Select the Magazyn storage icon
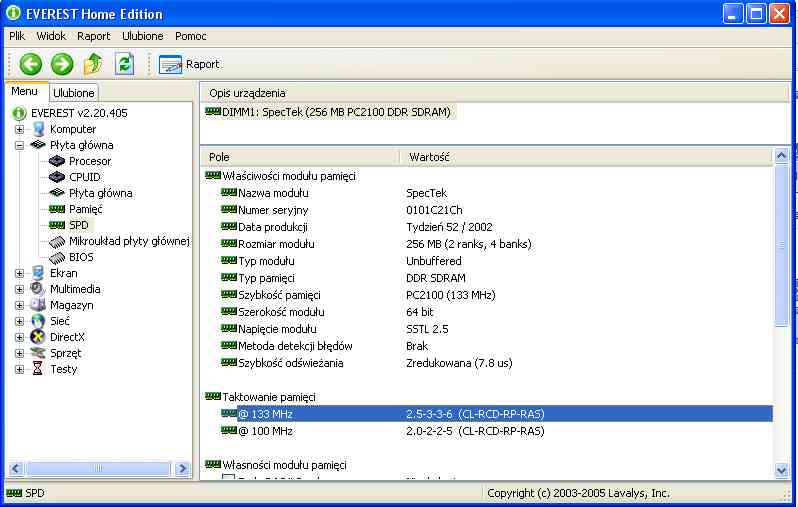798x507 pixels. [x=38, y=305]
